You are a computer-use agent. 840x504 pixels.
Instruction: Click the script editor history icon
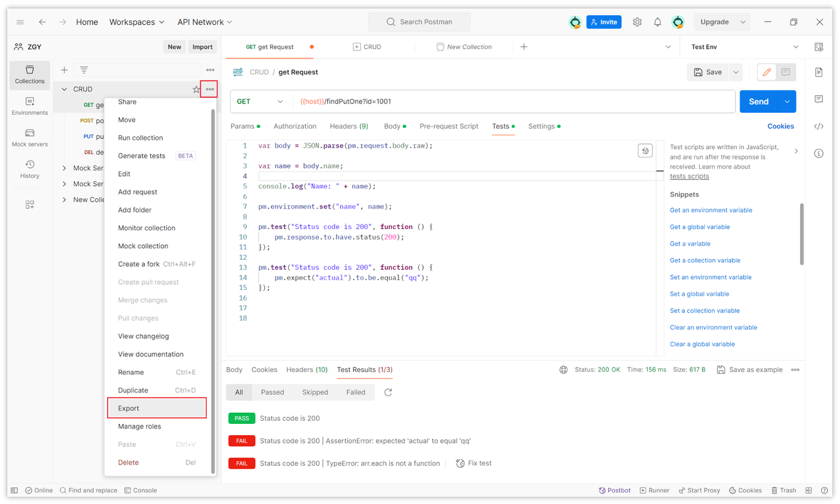tap(645, 151)
